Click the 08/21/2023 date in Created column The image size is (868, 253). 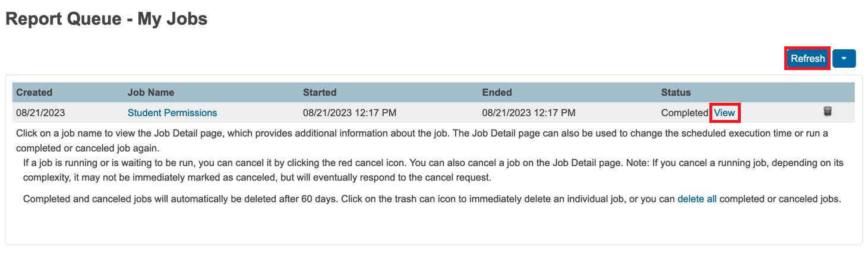point(39,113)
